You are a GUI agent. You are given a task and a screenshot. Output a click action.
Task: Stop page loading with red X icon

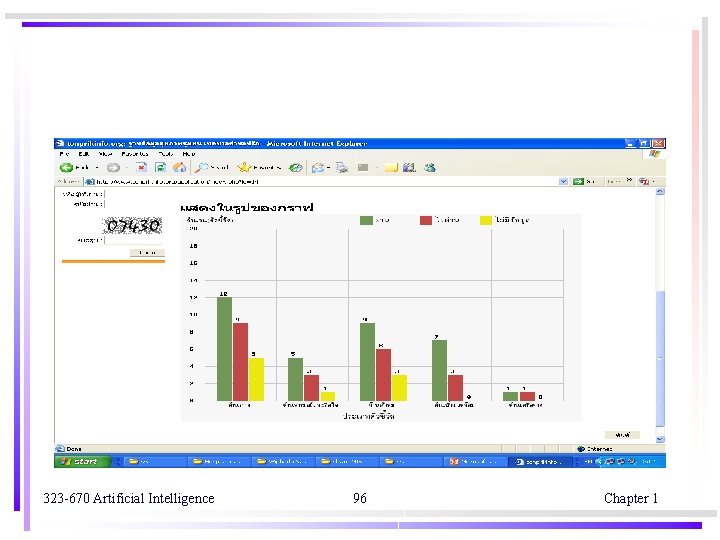coord(141,168)
